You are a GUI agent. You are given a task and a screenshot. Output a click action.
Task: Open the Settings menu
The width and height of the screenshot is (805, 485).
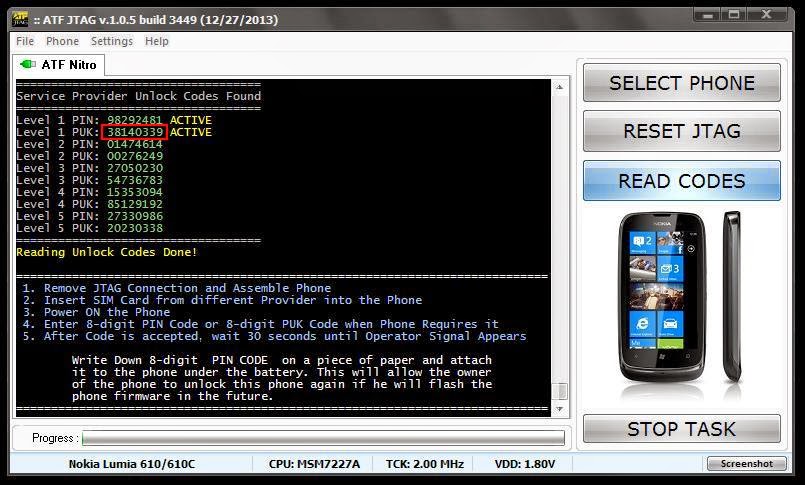112,41
